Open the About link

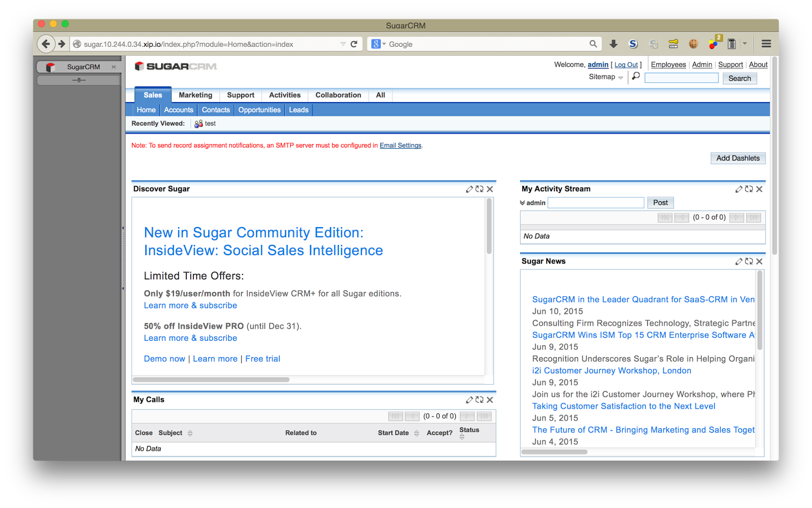[x=758, y=65]
